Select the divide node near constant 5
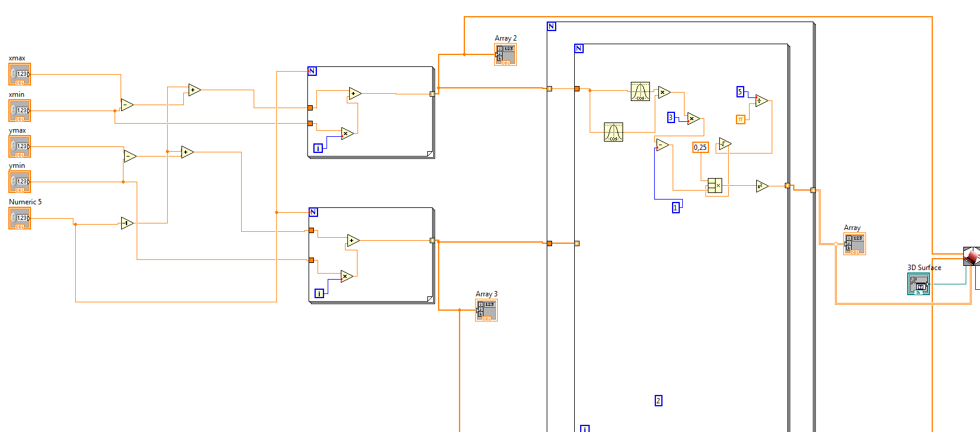 point(762,100)
